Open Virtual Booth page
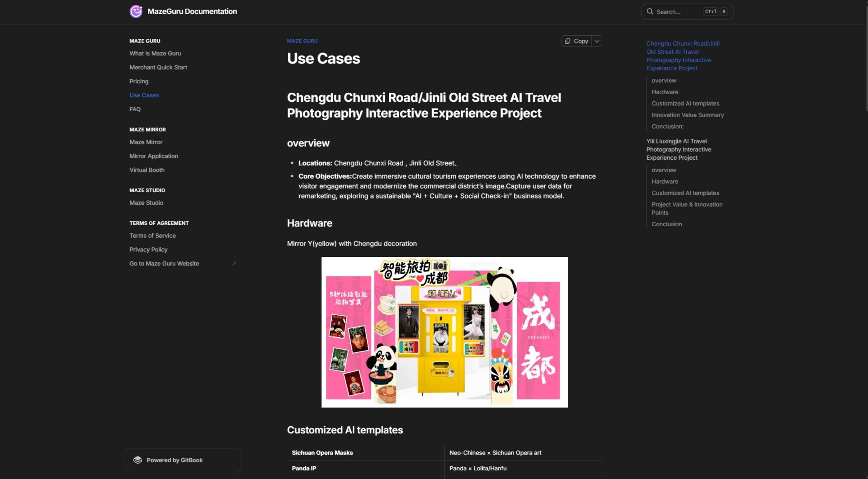 point(147,170)
